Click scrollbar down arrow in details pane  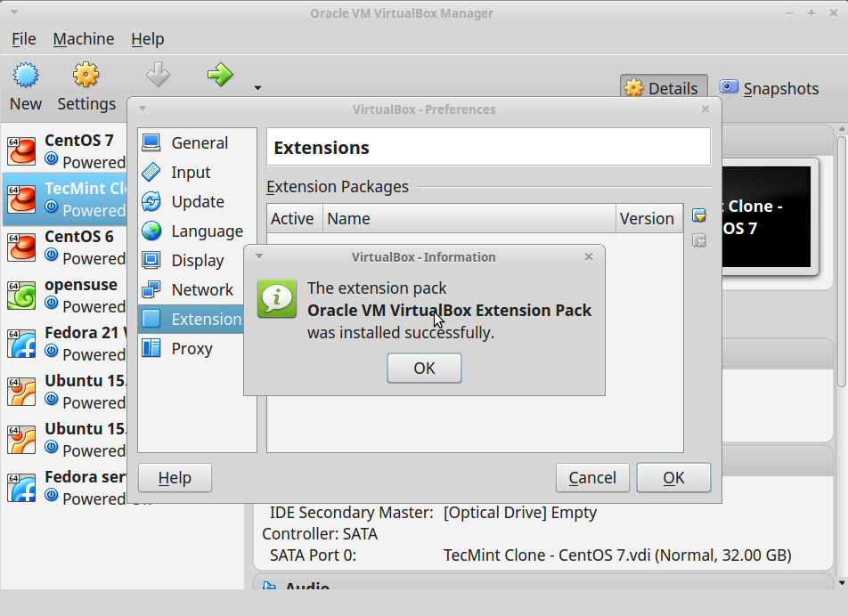point(841,583)
